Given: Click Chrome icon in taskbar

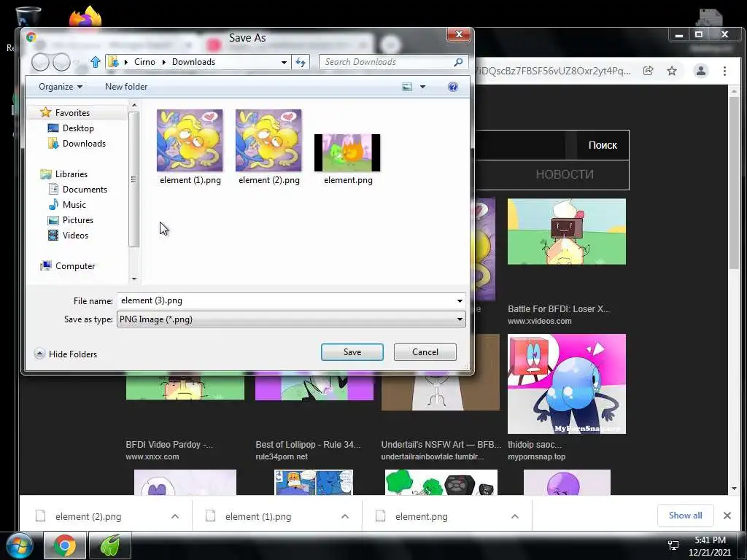Looking at the screenshot, I should 65,545.
